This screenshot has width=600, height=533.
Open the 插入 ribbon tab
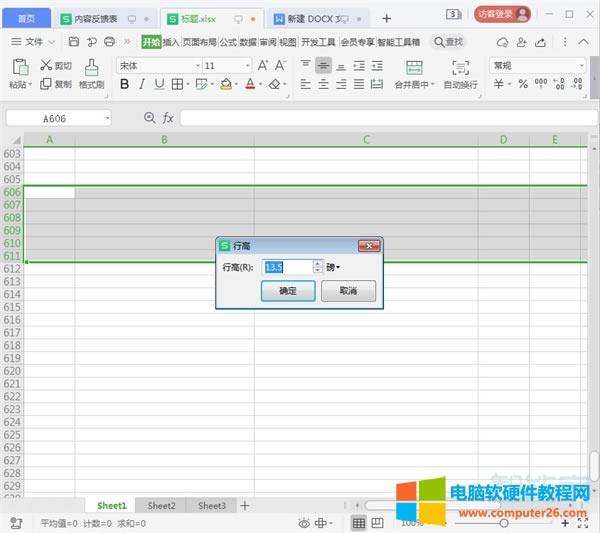pos(171,42)
